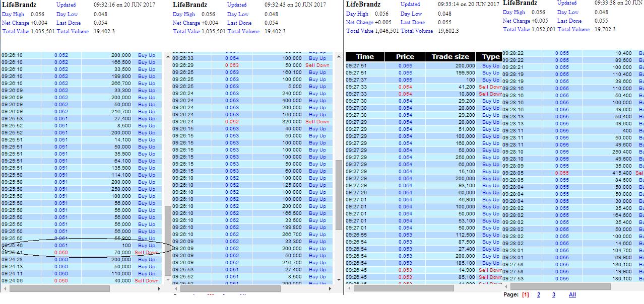This screenshot has height=304, width=644.
Task: Click the vertical scrollbar thumb in the 09:32:43 panel
Action: click(339, 195)
